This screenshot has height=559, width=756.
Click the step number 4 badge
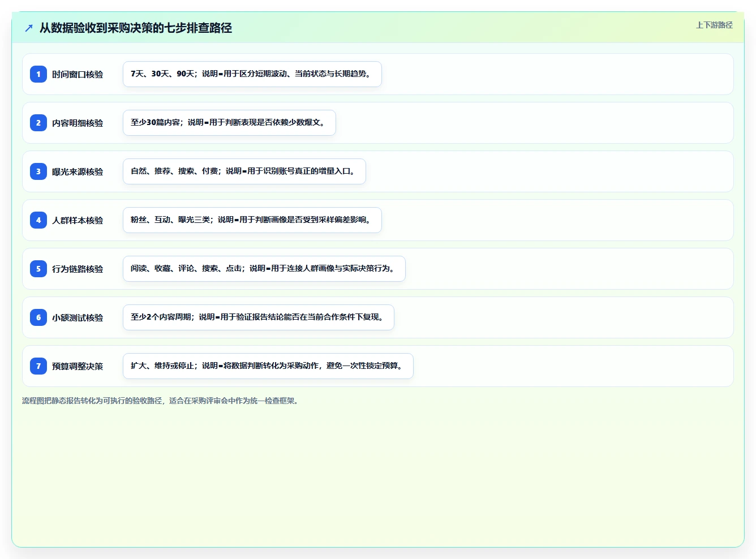[38, 220]
